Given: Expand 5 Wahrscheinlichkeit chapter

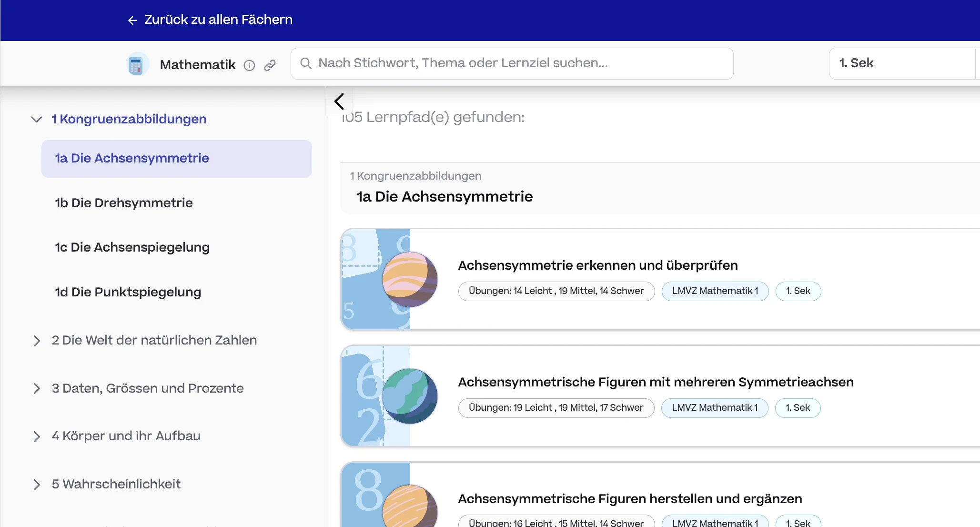Looking at the screenshot, I should pyautogui.click(x=37, y=485).
